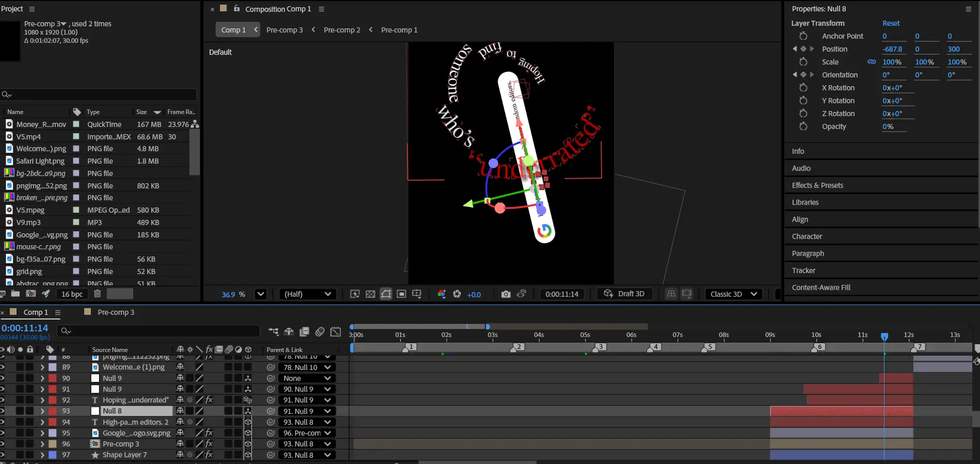Hide the Welcome (1).png layer
980x464 pixels.
2,367
